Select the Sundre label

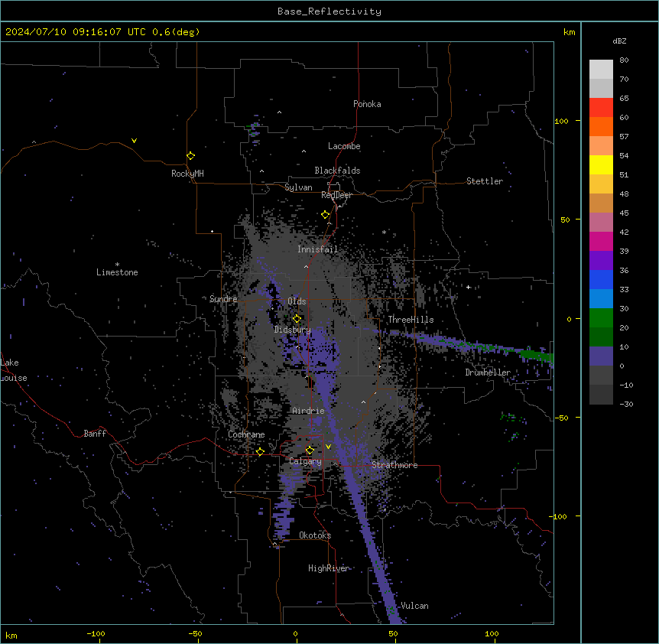[x=223, y=299]
